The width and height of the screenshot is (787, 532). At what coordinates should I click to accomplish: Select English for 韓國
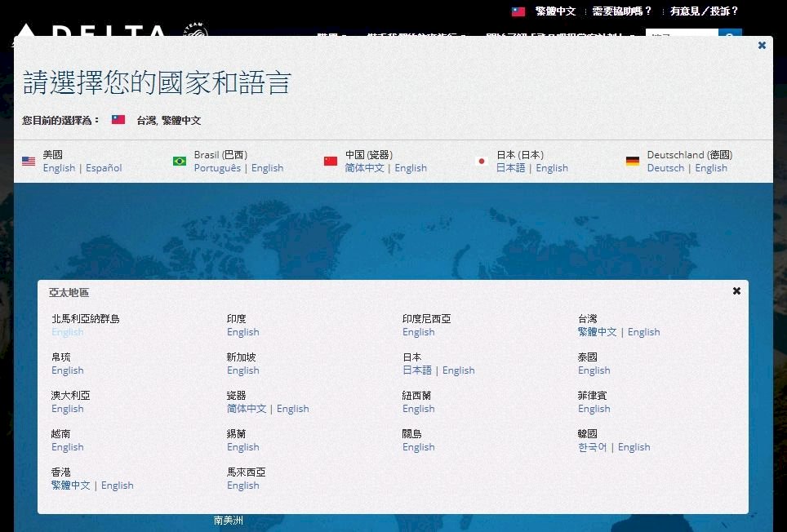point(634,447)
